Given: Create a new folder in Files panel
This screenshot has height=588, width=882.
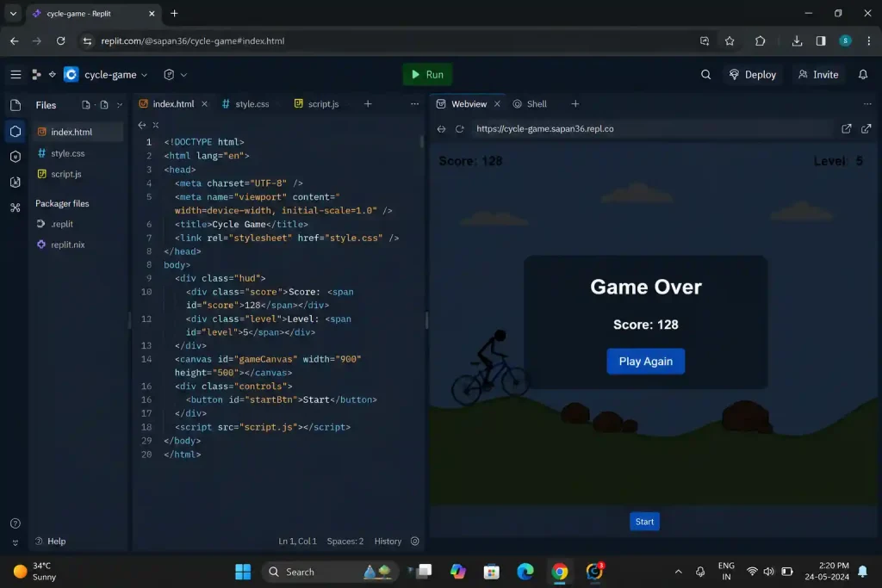Looking at the screenshot, I should coord(104,105).
